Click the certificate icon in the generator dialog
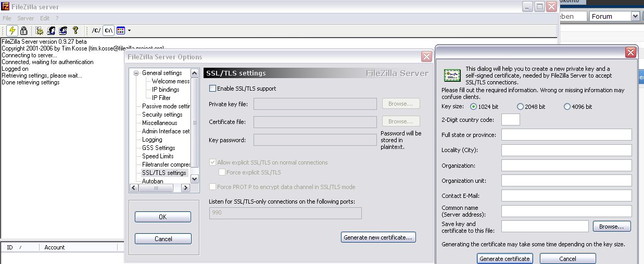This screenshot has height=264, width=644. (x=451, y=76)
